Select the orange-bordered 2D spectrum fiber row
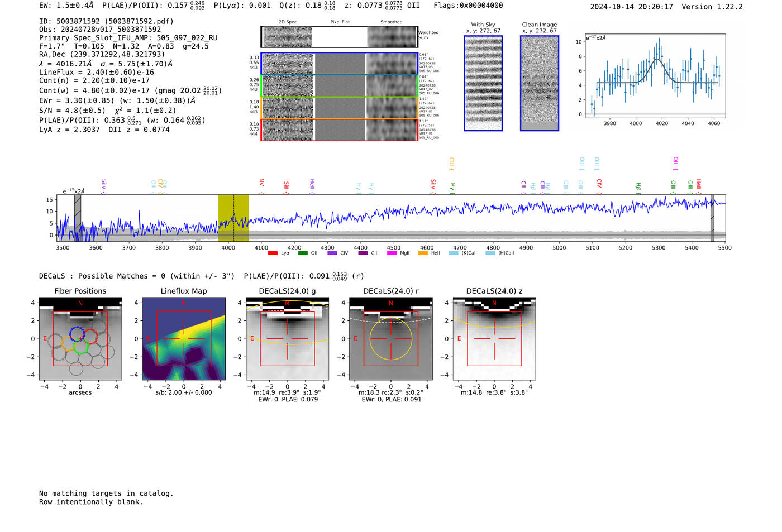This screenshot has height=532, width=782. click(x=340, y=108)
